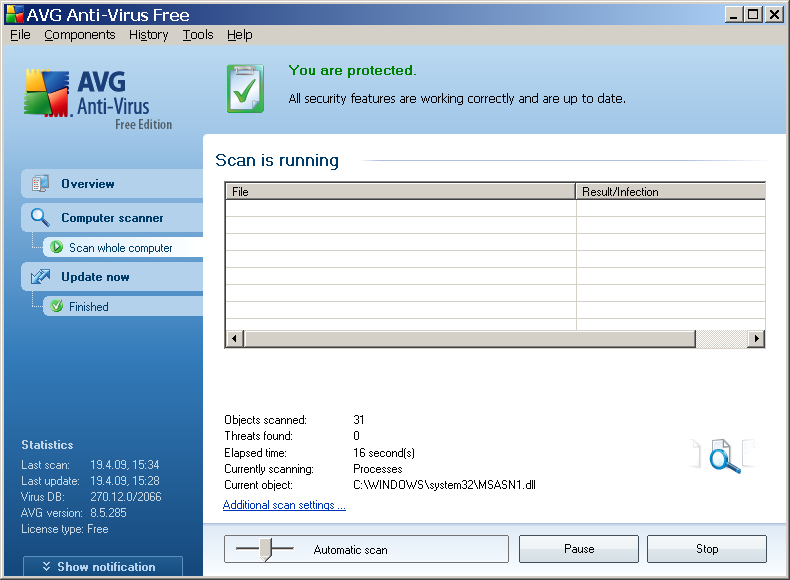This screenshot has height=580, width=790.
Task: Click Last scan value '19.4.09, 15:34'
Action: [x=125, y=464]
